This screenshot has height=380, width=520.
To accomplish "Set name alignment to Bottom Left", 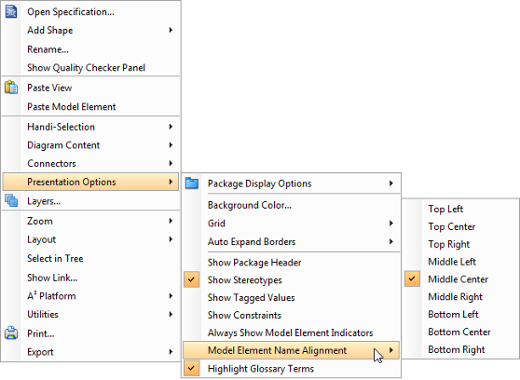I will [461, 314].
